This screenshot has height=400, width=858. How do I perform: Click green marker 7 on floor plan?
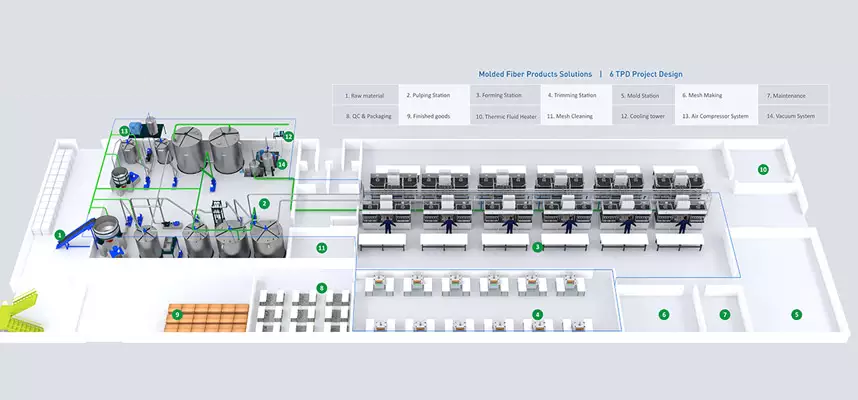point(725,314)
